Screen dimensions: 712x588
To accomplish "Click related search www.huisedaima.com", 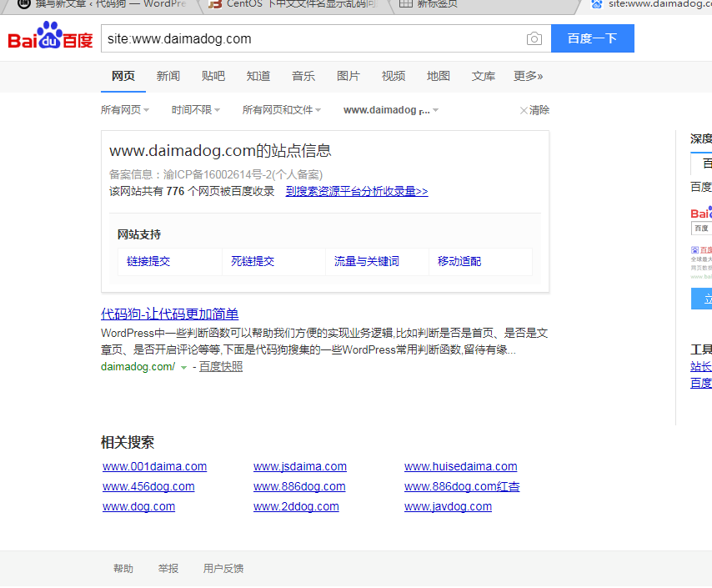I will 460,467.
